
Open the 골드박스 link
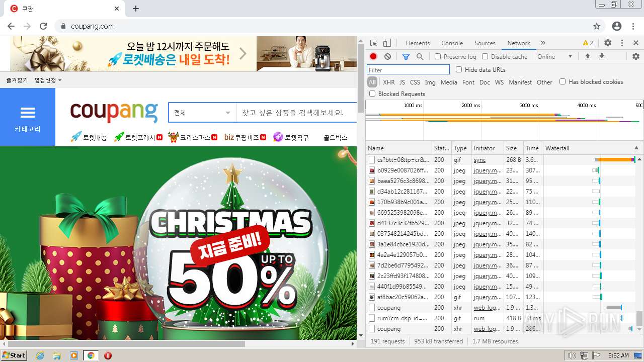(x=336, y=137)
